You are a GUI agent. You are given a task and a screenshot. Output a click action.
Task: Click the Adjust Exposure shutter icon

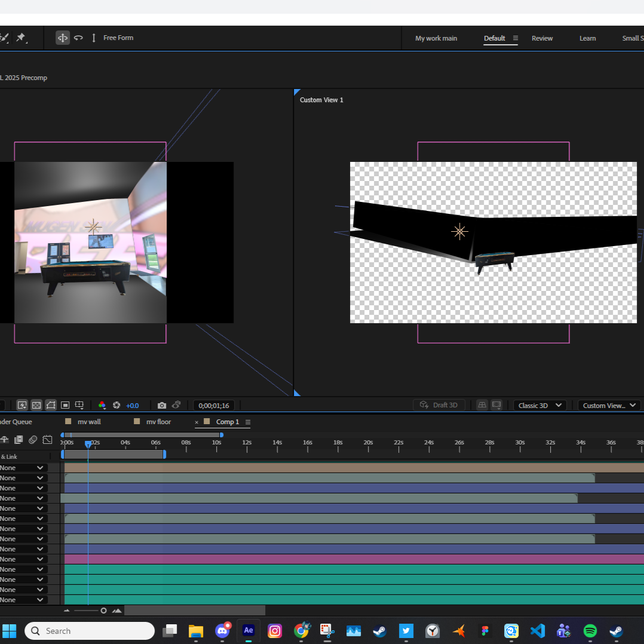pyautogui.click(x=116, y=405)
